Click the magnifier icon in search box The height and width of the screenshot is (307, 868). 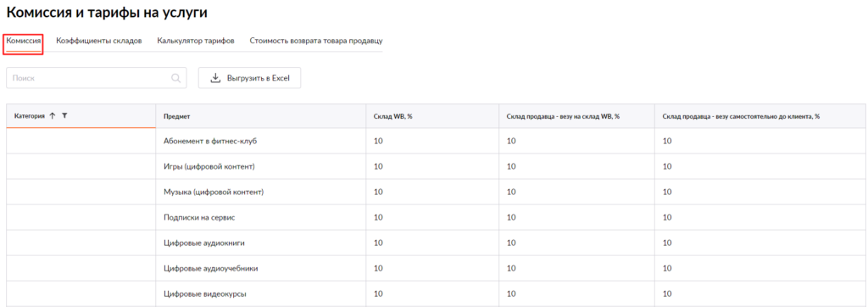pyautogui.click(x=176, y=78)
